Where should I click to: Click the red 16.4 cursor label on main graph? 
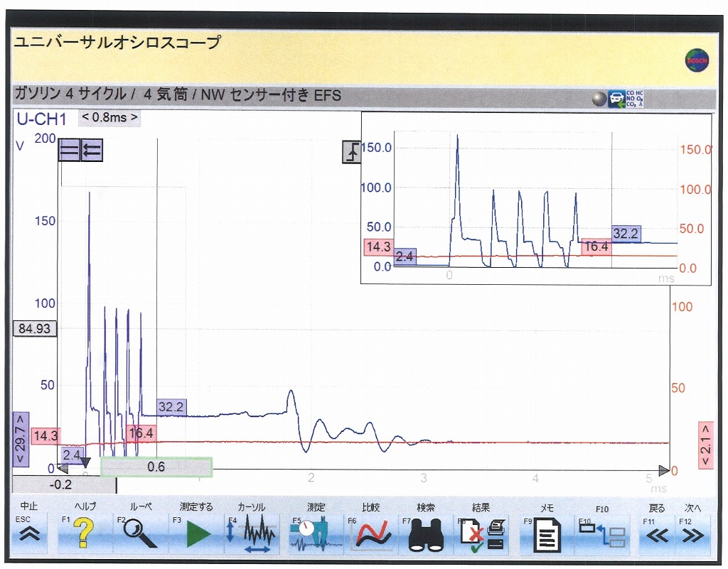coord(141,433)
